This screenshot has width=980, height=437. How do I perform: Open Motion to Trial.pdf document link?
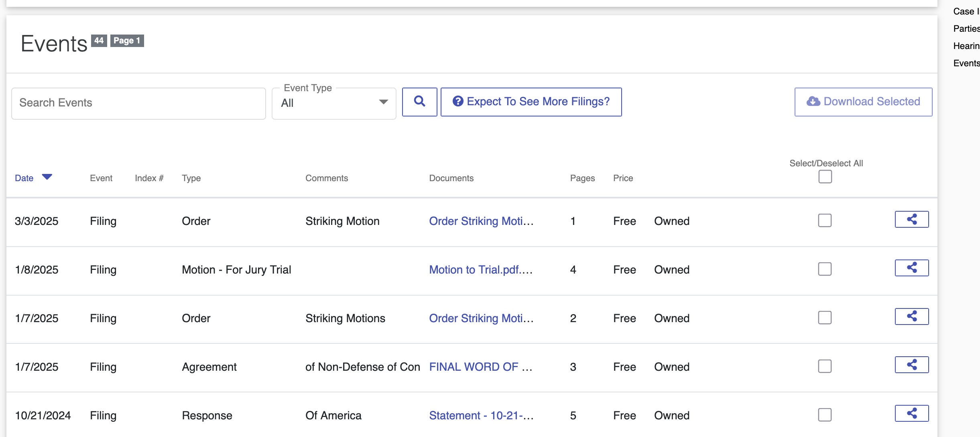[480, 270]
